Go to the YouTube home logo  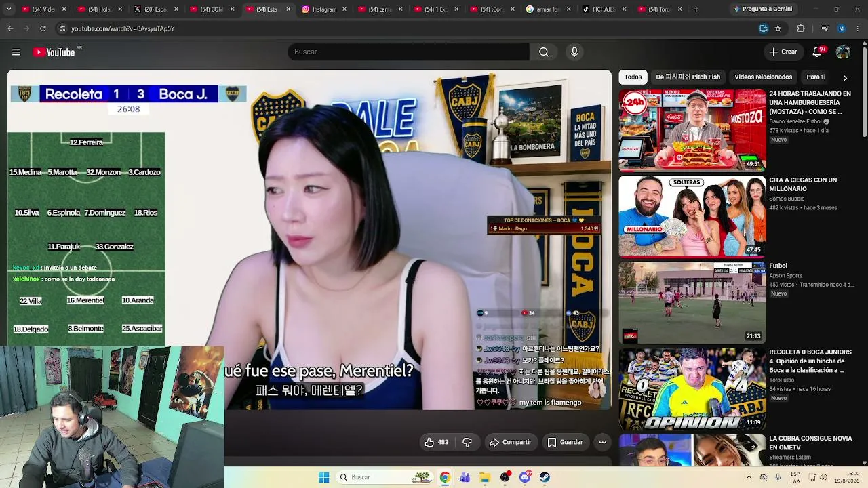[x=54, y=52]
